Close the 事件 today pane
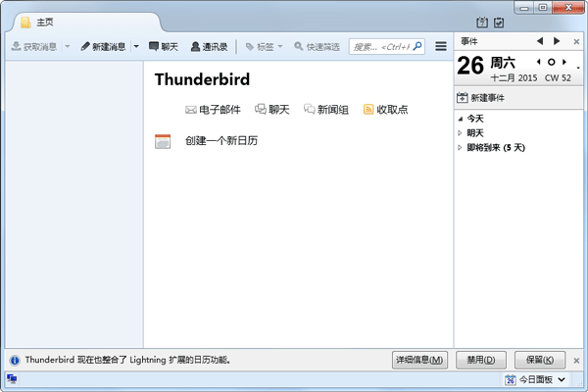 coord(576,41)
